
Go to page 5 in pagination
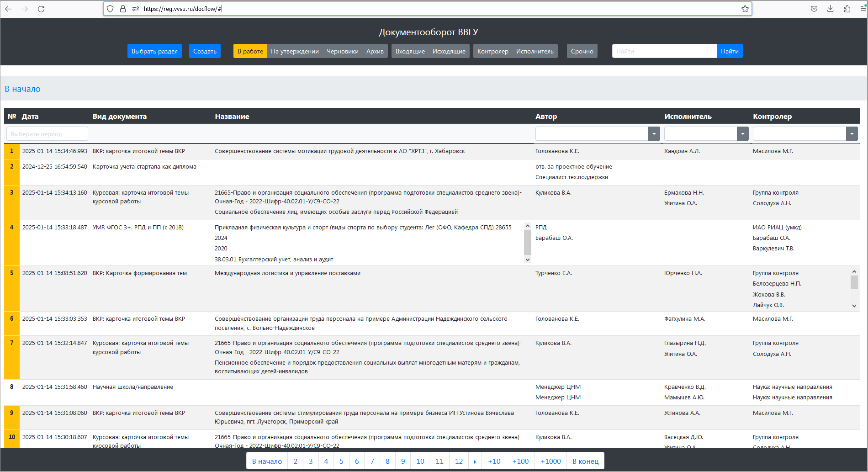tap(341, 461)
